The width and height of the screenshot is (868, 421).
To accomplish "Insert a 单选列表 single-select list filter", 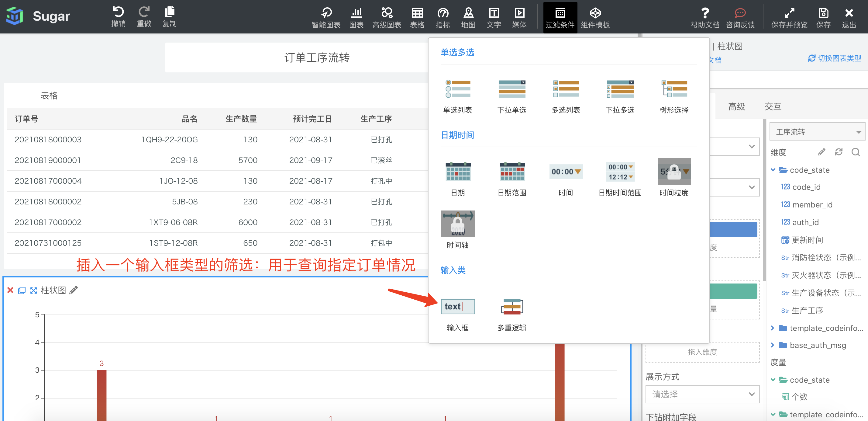I will [458, 97].
